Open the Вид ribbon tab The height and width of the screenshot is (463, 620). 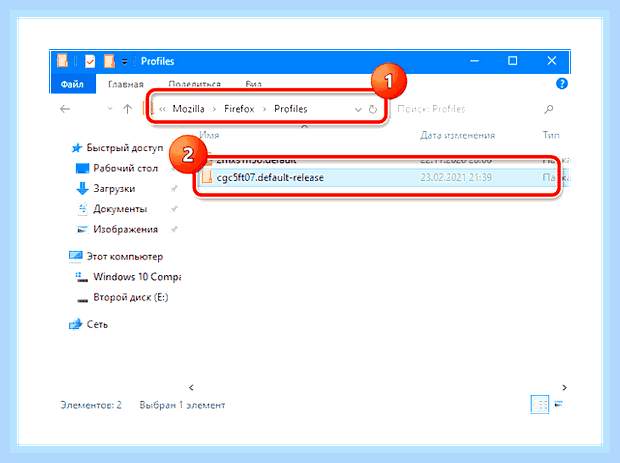[x=253, y=84]
